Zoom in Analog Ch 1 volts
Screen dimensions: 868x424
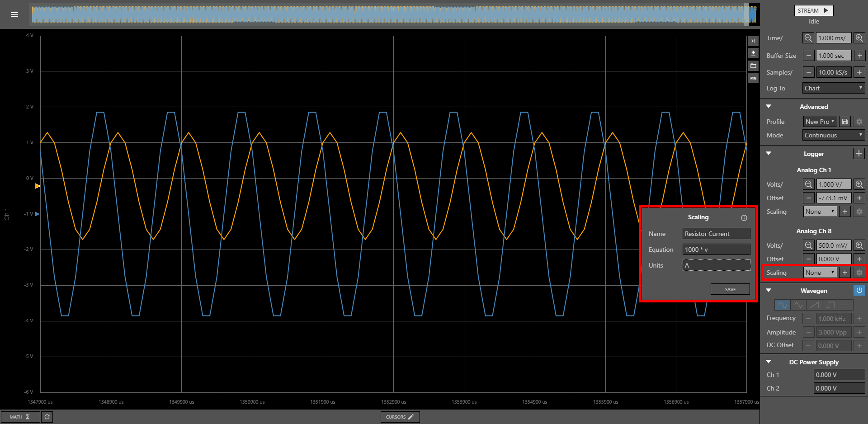[x=859, y=184]
